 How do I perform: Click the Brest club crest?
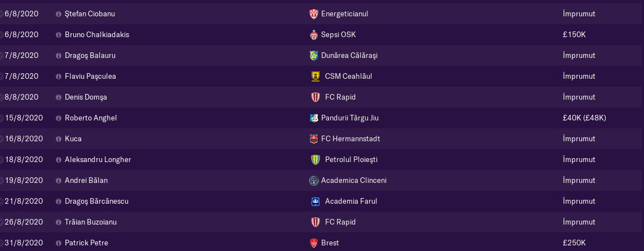pos(314,243)
